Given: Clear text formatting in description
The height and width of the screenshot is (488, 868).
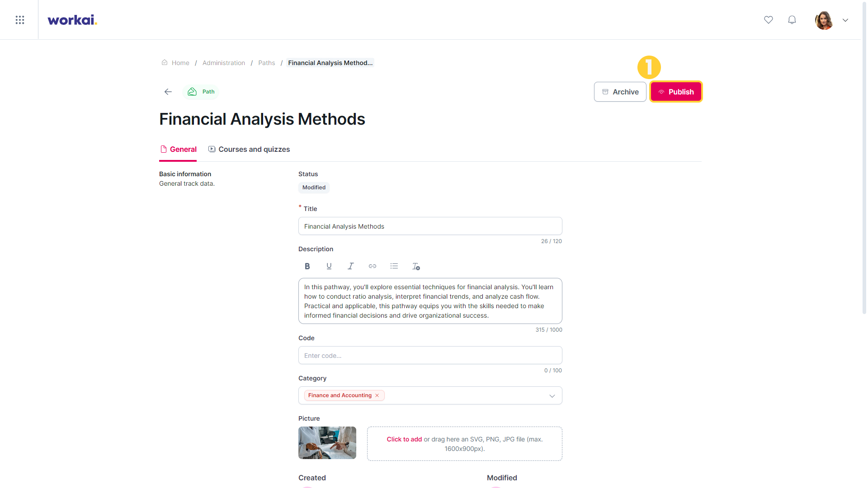Looking at the screenshot, I should pos(416,266).
